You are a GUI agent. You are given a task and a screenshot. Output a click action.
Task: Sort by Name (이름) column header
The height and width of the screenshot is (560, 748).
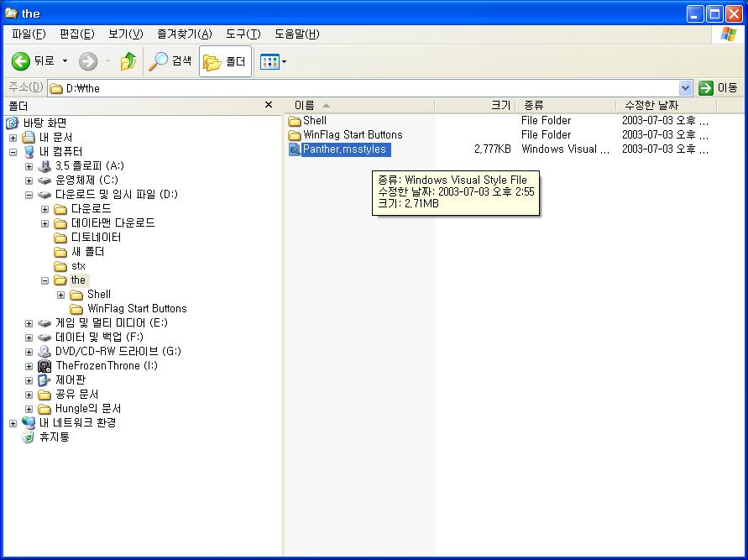pyautogui.click(x=305, y=105)
